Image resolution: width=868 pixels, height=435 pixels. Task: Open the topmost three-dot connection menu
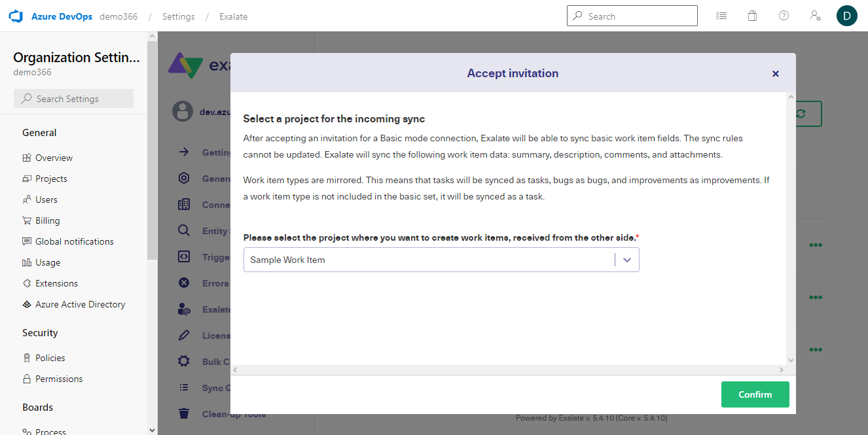pos(815,245)
